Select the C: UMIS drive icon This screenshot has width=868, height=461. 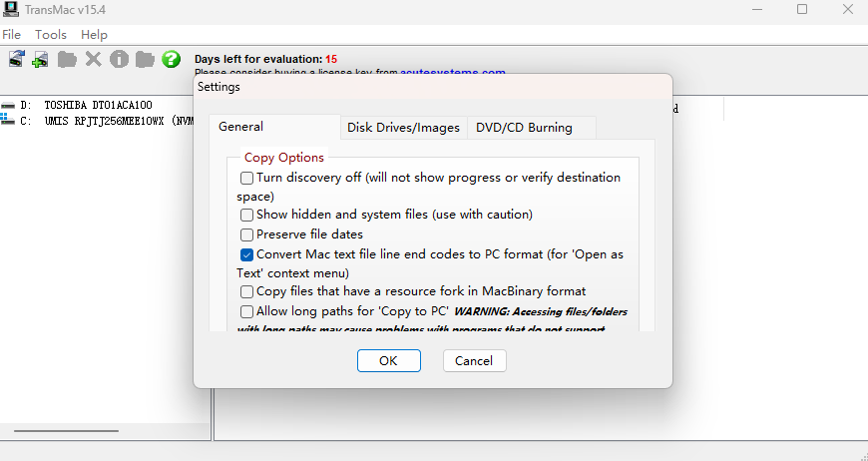(x=9, y=121)
